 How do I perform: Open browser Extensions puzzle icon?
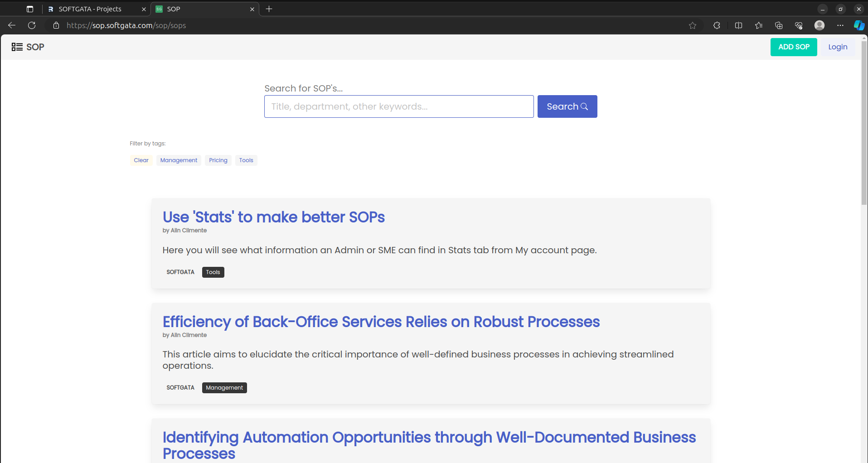pos(717,25)
